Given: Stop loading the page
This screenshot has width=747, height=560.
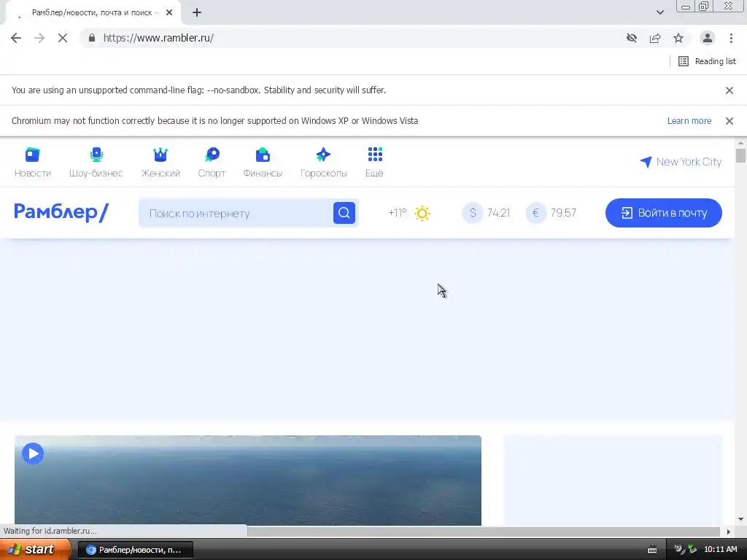Looking at the screenshot, I should (x=63, y=38).
